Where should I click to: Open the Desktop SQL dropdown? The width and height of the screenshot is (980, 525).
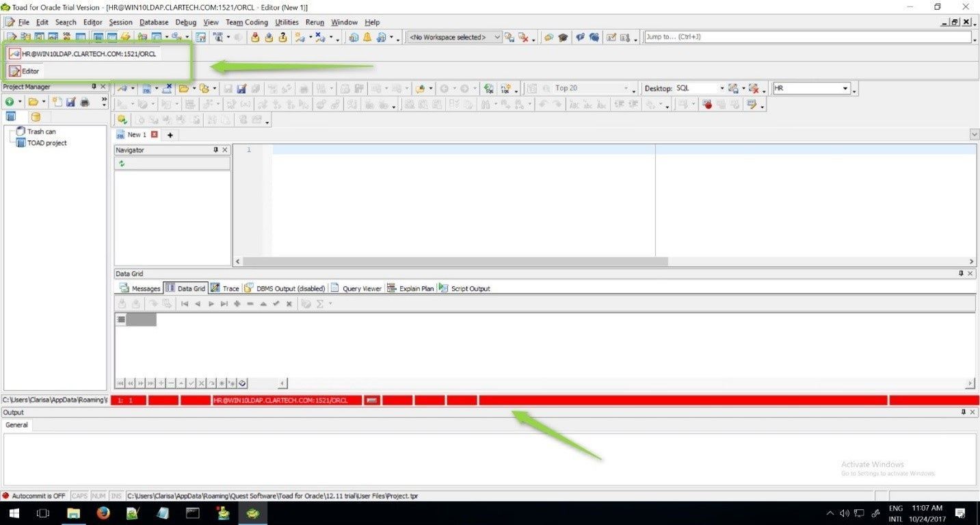721,88
